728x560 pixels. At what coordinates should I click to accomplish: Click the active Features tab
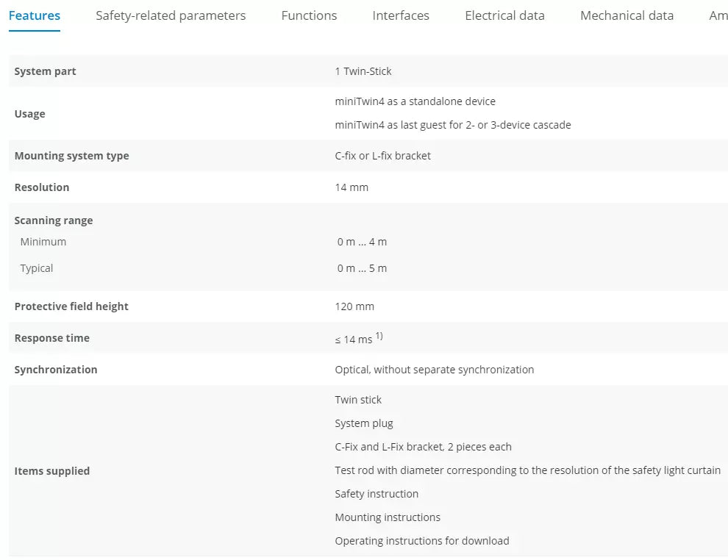point(35,15)
